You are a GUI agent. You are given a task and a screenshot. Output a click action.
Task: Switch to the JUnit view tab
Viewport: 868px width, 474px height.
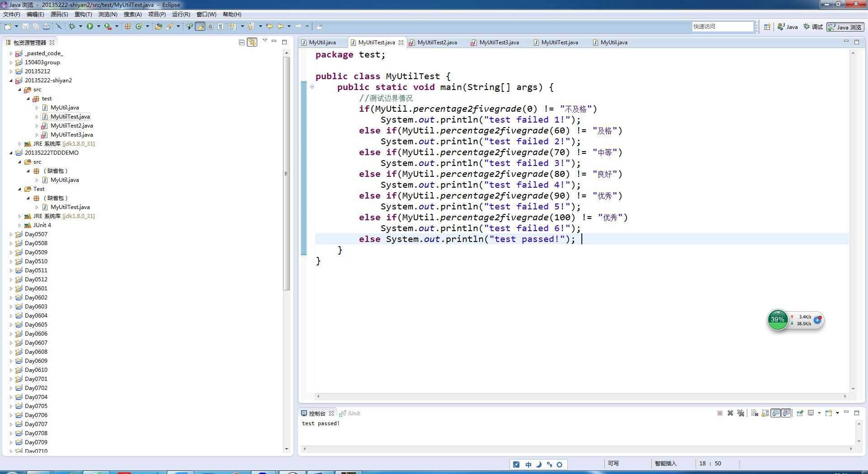[350, 413]
